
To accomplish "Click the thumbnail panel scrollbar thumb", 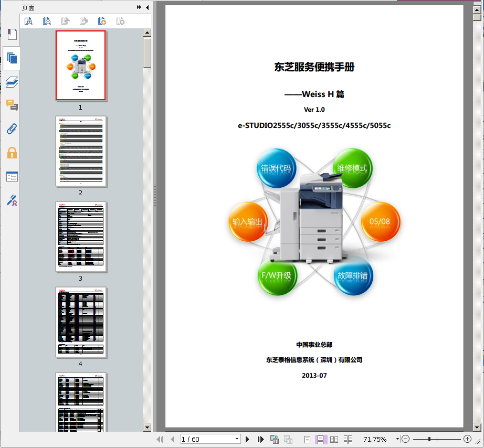I will 147,53.
